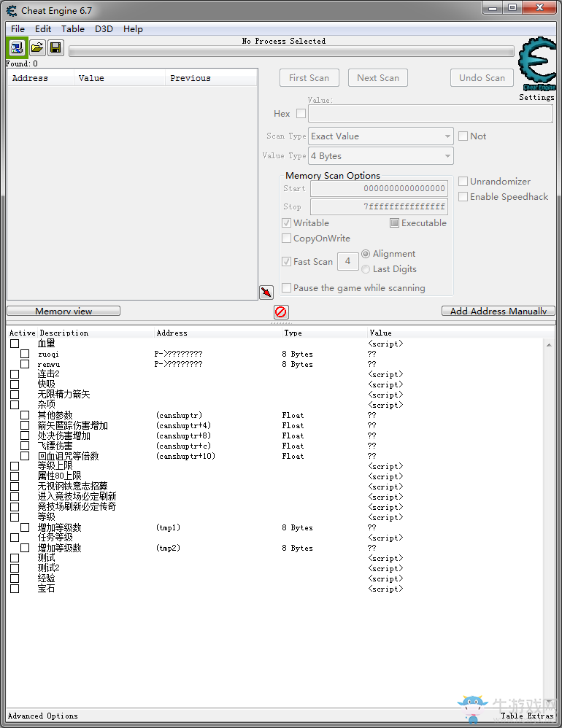Click the open cheat table folder icon

pos(37,47)
